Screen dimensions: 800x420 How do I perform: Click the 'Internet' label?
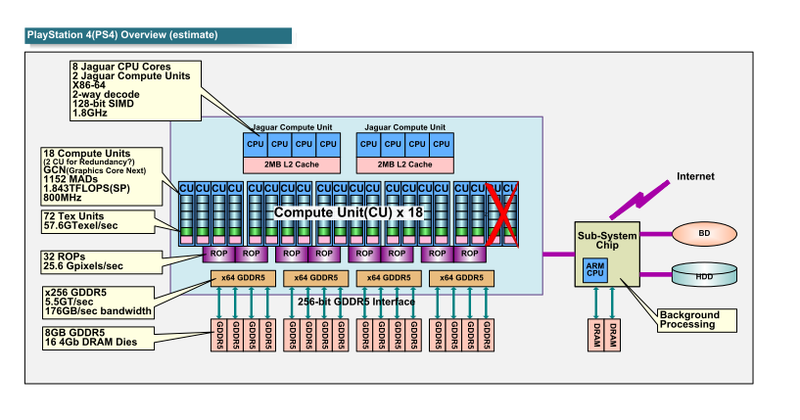(x=695, y=177)
